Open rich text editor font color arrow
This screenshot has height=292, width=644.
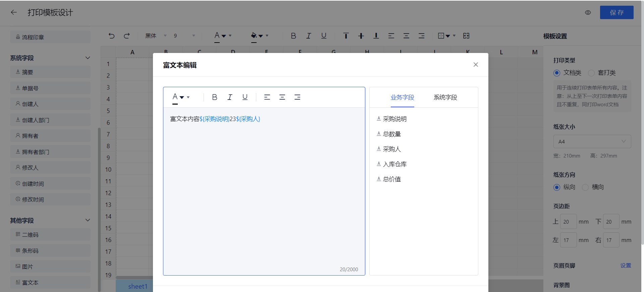click(x=188, y=97)
